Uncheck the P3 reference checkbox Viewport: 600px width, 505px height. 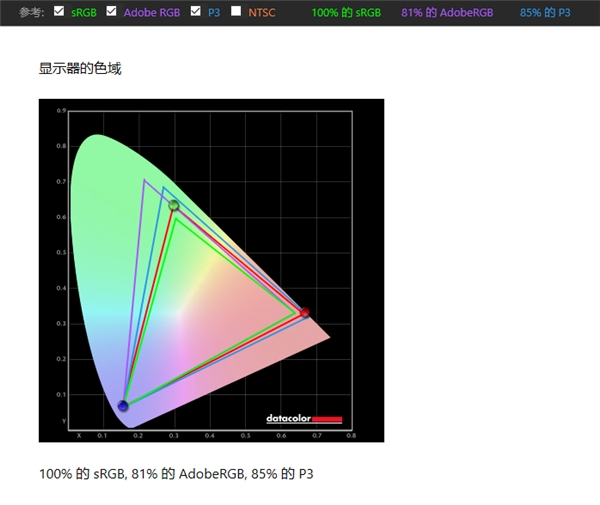196,11
